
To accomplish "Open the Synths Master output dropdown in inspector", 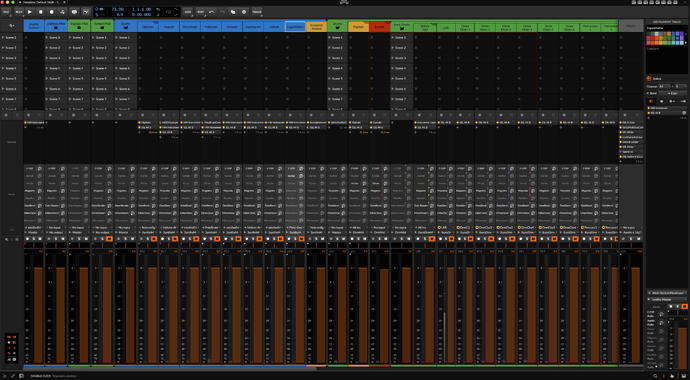I will tap(666, 300).
